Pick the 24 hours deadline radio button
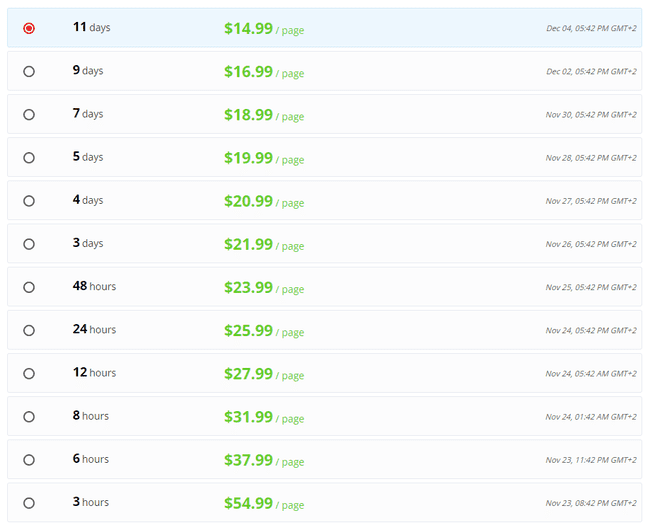 [x=29, y=330]
